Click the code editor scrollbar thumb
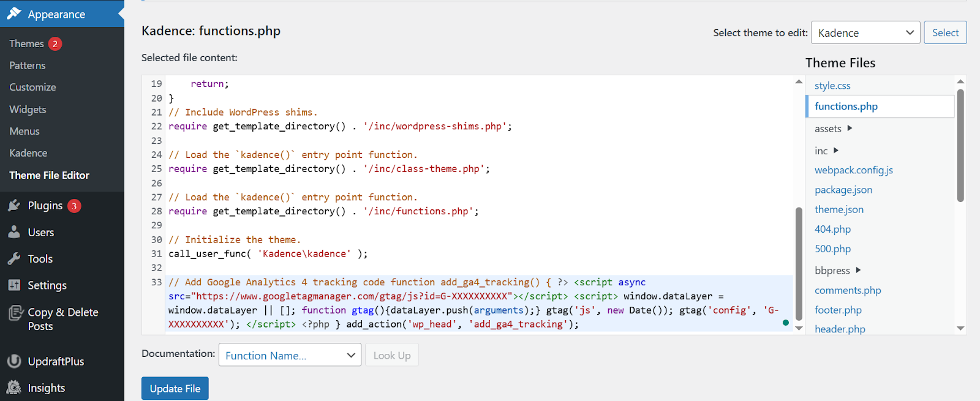980x401 pixels. [x=799, y=264]
